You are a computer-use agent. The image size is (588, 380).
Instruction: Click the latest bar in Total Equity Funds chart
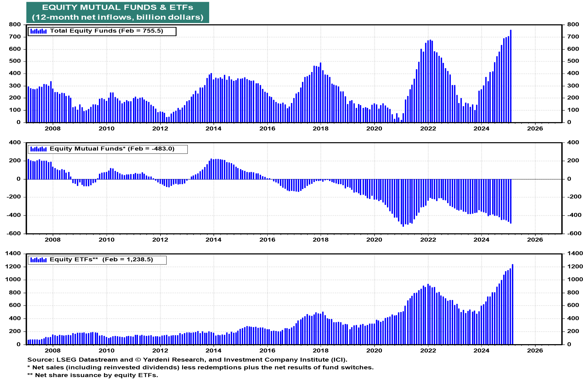[511, 77]
